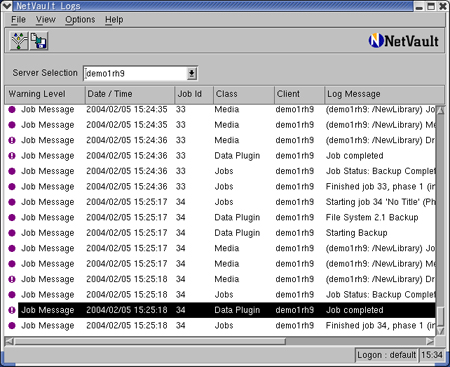Screen dimensions: 450x367
Task: Click purple dot icon of 'File System 2.1 Backup' row
Action: click(12, 217)
